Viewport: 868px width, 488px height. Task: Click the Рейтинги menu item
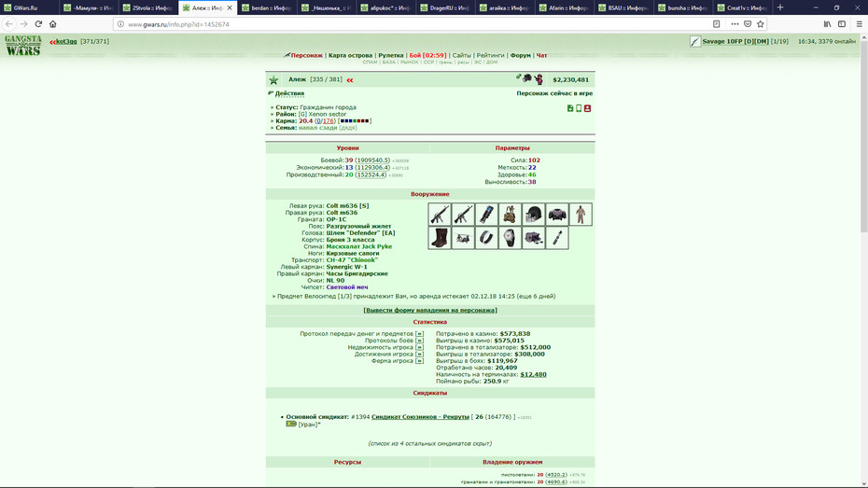[x=490, y=55]
